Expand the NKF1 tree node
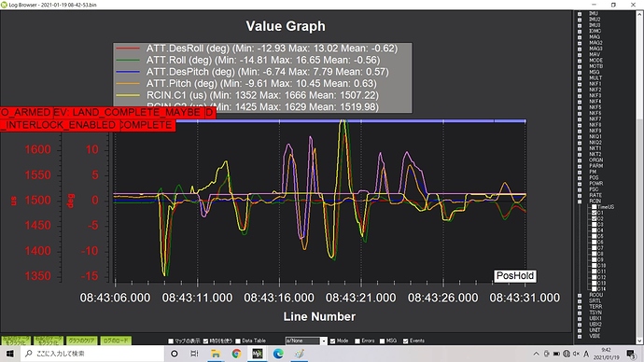The image size is (644, 362). pyautogui.click(x=580, y=84)
